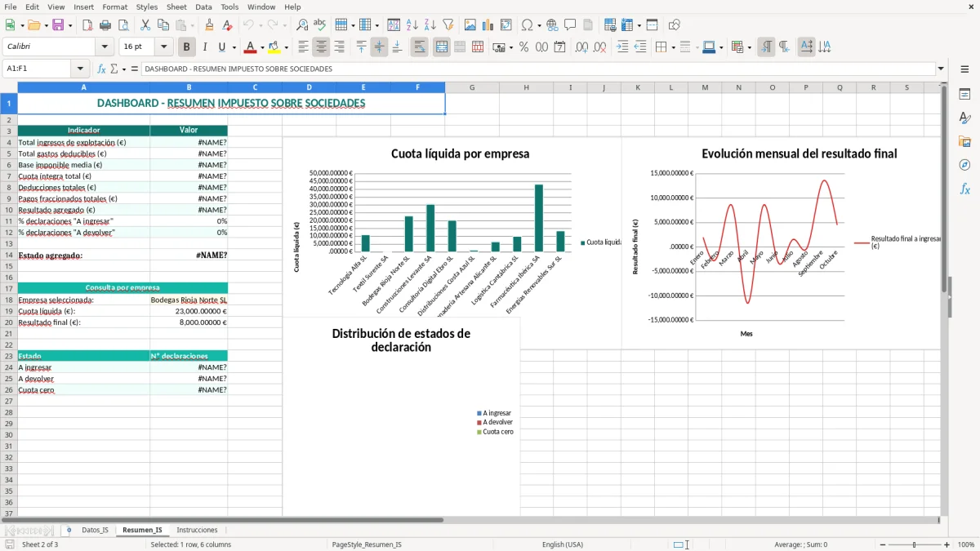980x551 pixels.
Task: Click the Save document icon
Action: [58, 25]
